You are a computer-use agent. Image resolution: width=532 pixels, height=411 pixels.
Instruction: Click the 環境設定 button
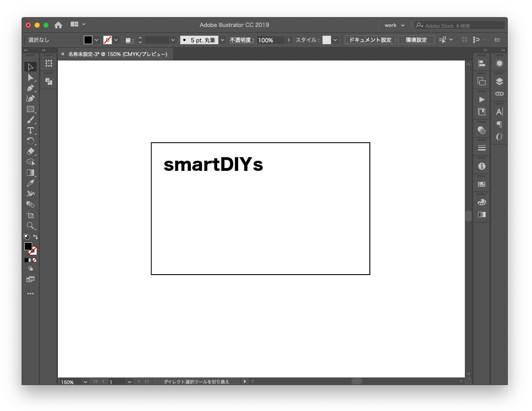[416, 40]
